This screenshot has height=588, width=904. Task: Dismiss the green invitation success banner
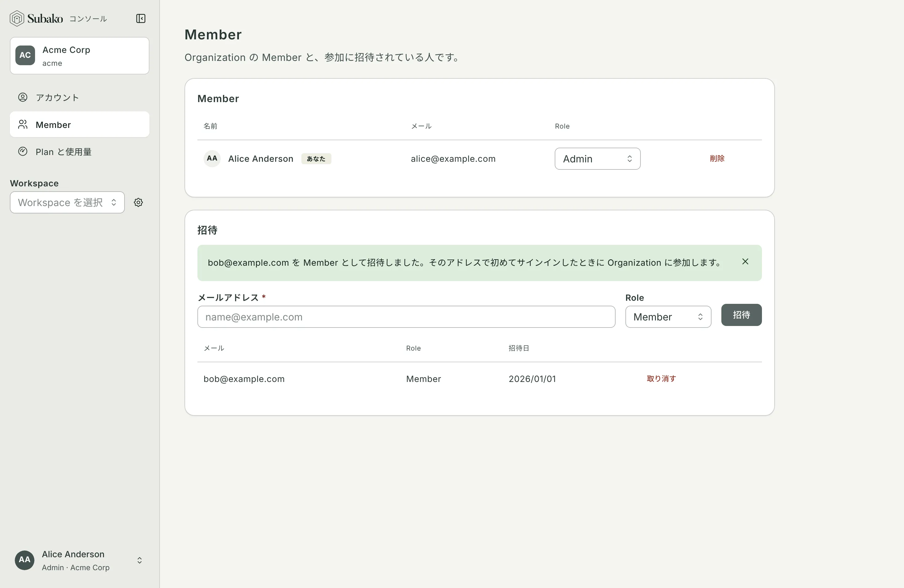click(x=745, y=262)
